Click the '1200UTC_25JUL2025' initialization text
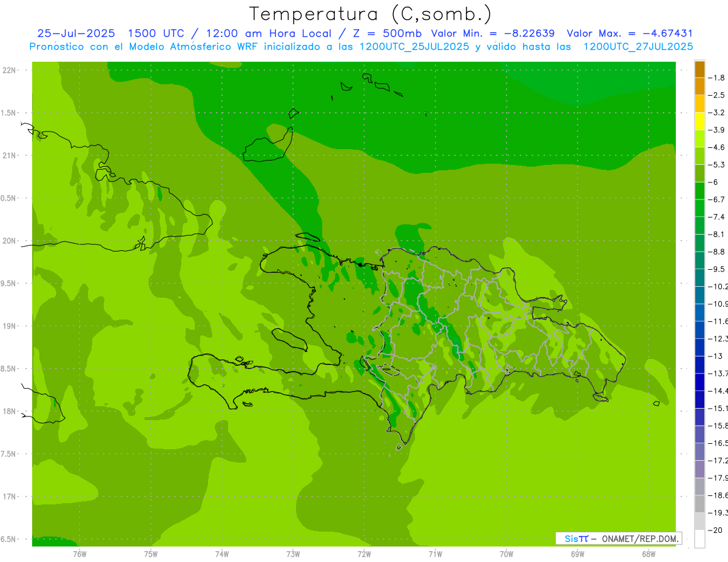Screen dimensions: 728x562 414,47
